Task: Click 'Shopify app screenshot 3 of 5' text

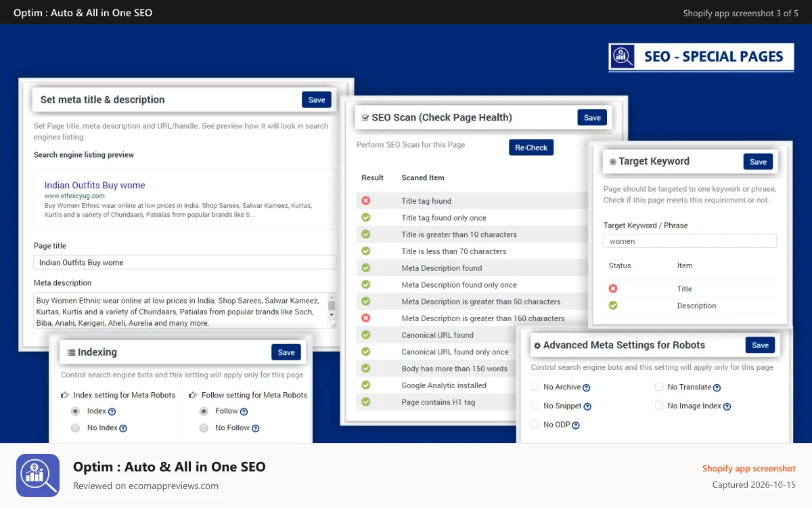Action: (741, 13)
